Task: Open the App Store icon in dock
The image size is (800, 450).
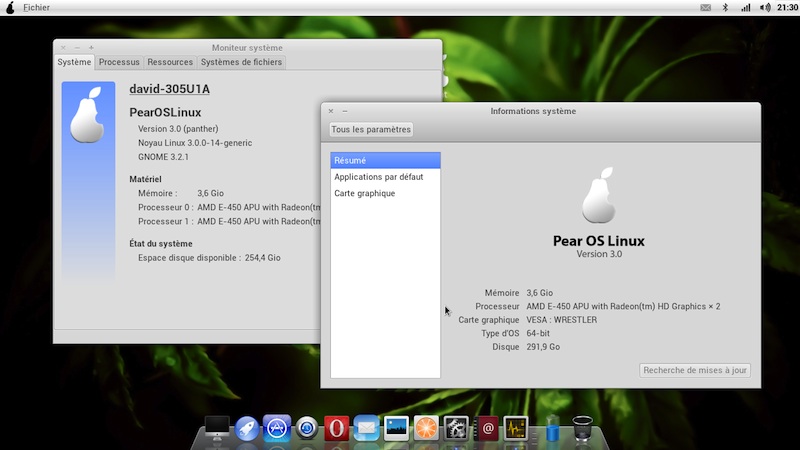Action: [277, 428]
